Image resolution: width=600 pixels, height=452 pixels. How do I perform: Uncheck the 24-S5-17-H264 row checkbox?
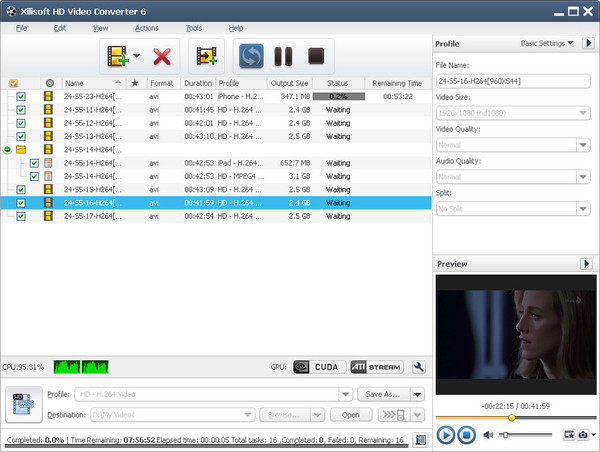pyautogui.click(x=21, y=216)
